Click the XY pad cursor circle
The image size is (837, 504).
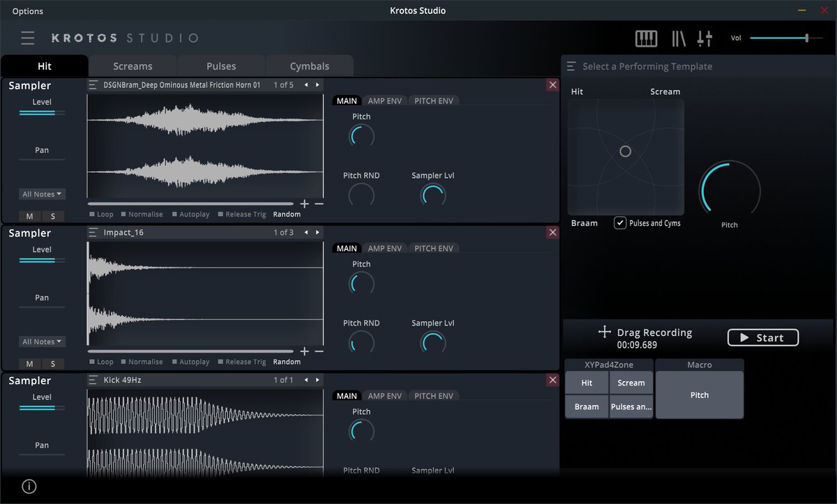pyautogui.click(x=626, y=151)
